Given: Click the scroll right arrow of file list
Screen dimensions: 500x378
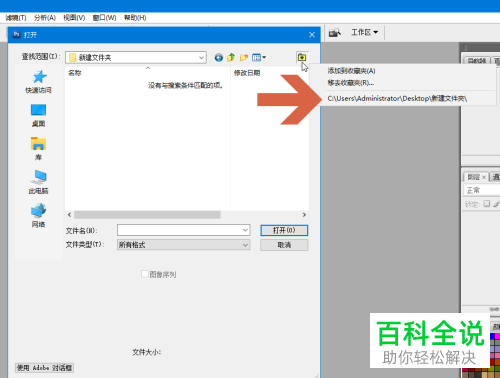Looking at the screenshot, I should (304, 215).
